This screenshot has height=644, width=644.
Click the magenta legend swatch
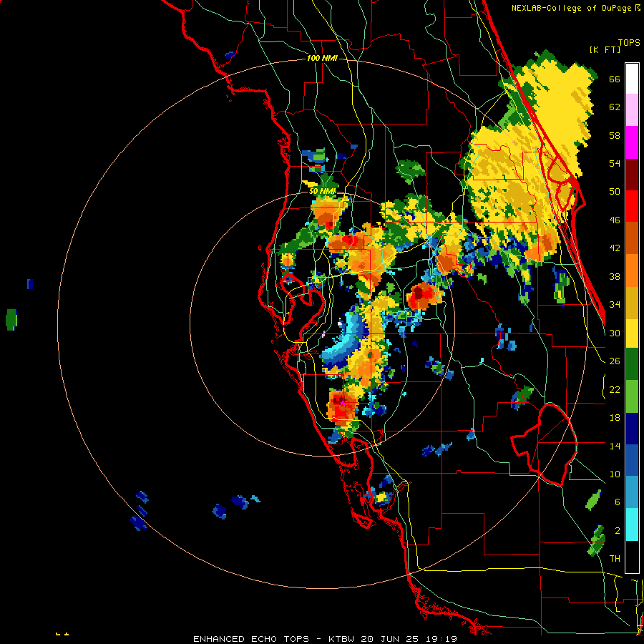[632, 142]
